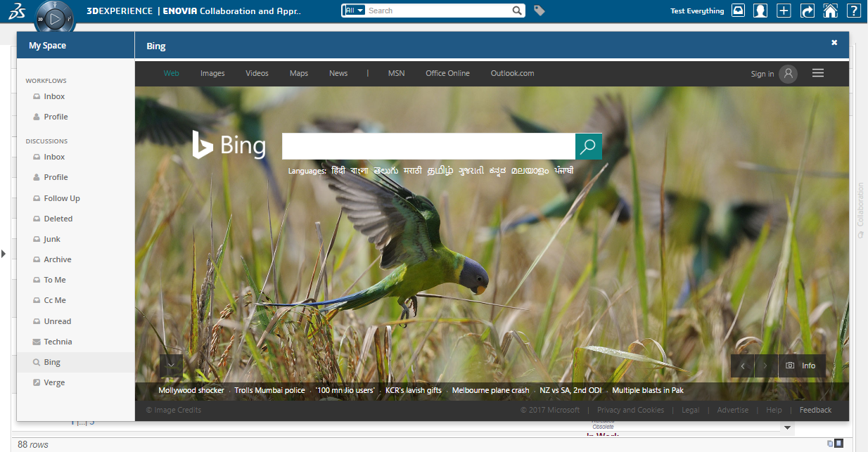The height and width of the screenshot is (452, 868).
Task: Click Sign in on the Bing page
Action: click(762, 73)
